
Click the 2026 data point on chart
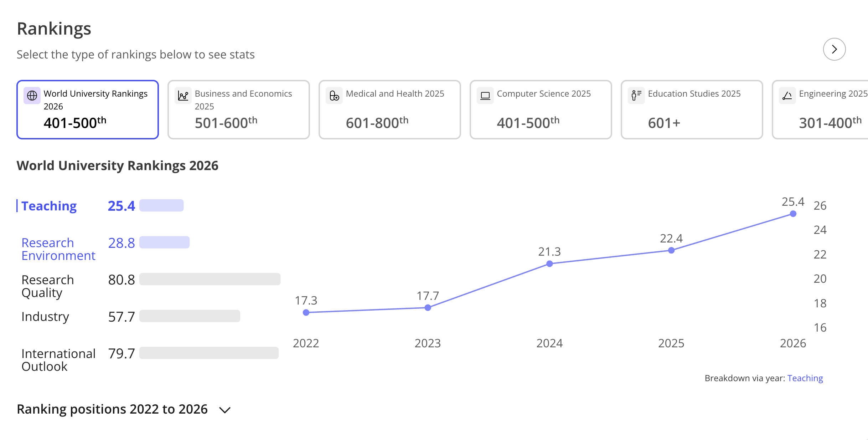pos(793,214)
